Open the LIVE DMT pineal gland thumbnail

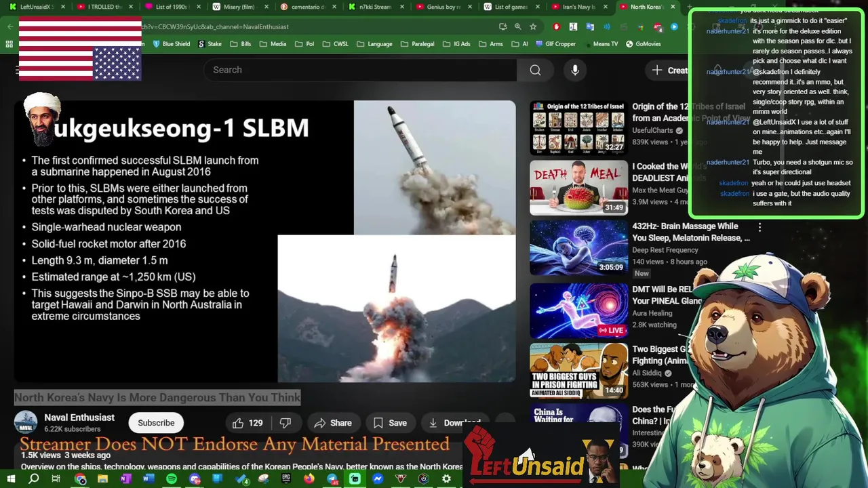click(x=578, y=310)
